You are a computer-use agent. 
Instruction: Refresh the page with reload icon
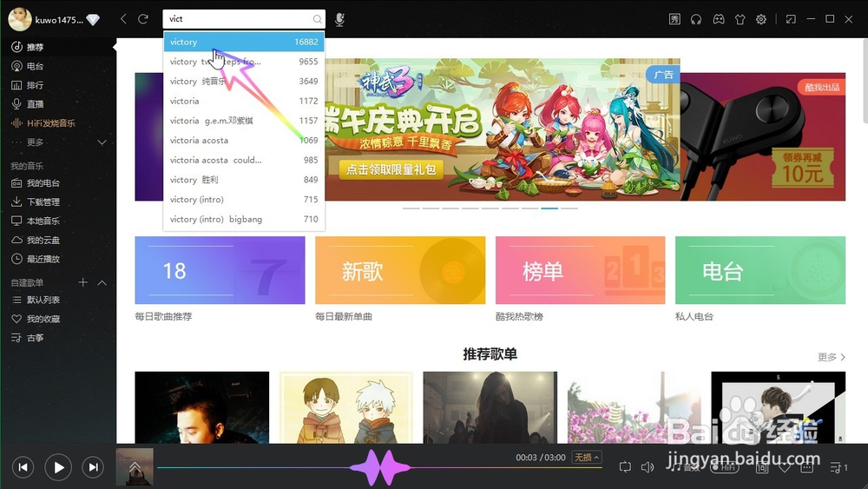(143, 19)
